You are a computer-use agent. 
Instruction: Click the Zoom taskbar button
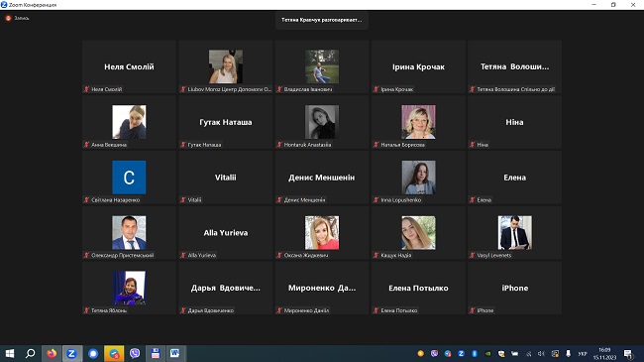click(x=72, y=353)
